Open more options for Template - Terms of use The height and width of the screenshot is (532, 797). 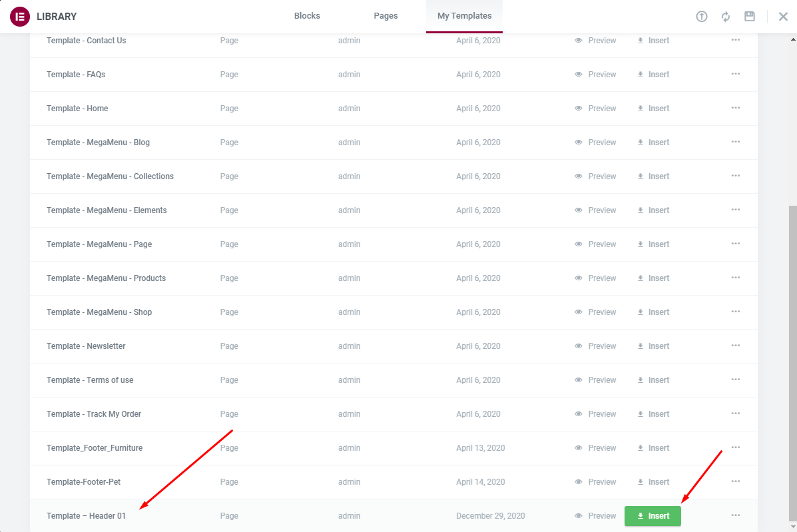pyautogui.click(x=736, y=380)
